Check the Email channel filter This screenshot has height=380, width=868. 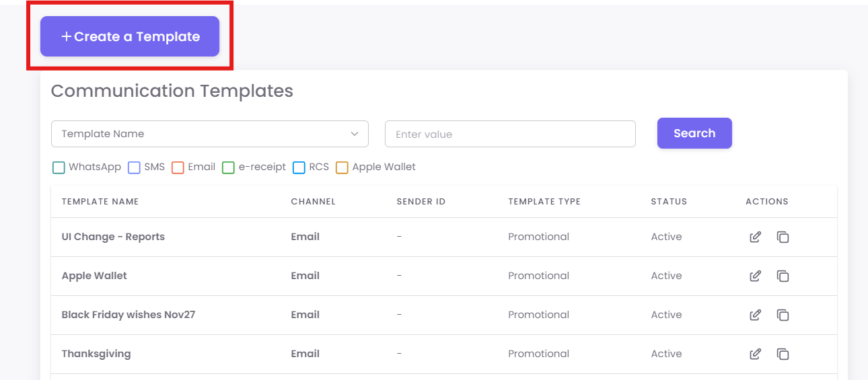178,167
